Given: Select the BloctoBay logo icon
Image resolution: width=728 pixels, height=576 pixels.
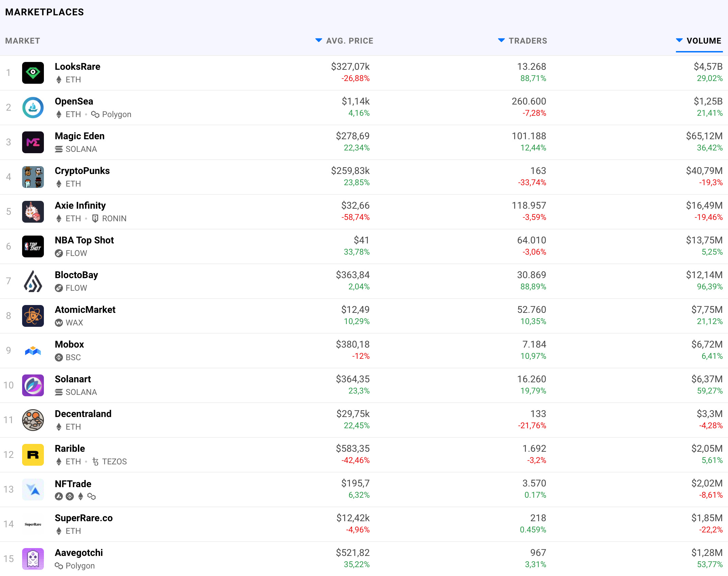Looking at the screenshot, I should coord(33,281).
